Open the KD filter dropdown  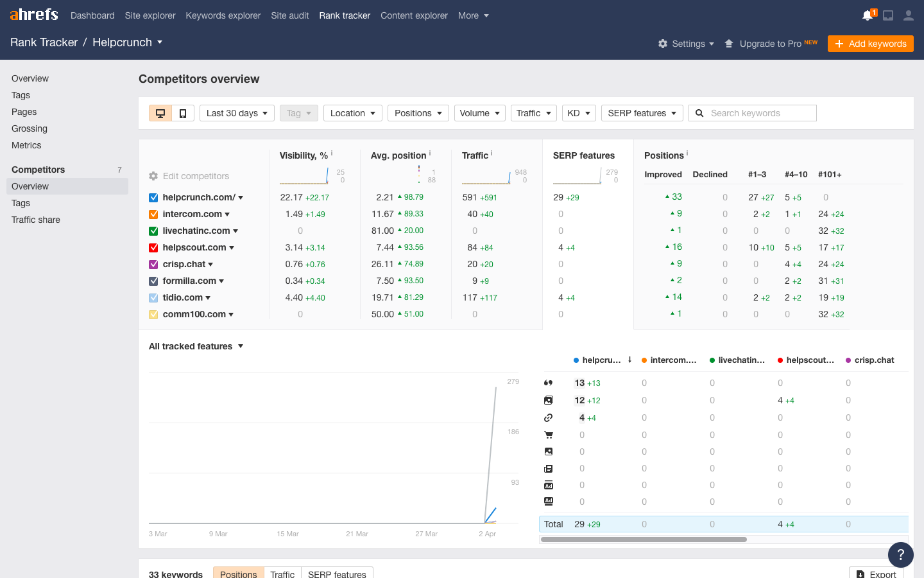point(579,113)
